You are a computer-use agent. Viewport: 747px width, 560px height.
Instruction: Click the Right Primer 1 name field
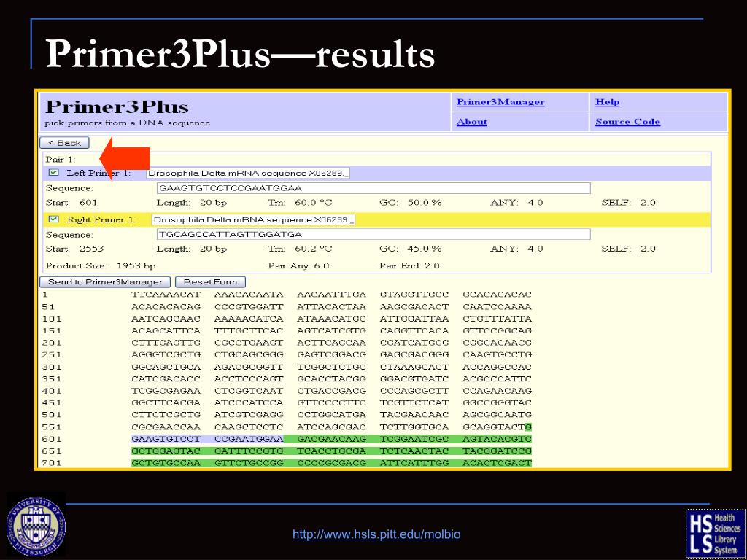253,220
